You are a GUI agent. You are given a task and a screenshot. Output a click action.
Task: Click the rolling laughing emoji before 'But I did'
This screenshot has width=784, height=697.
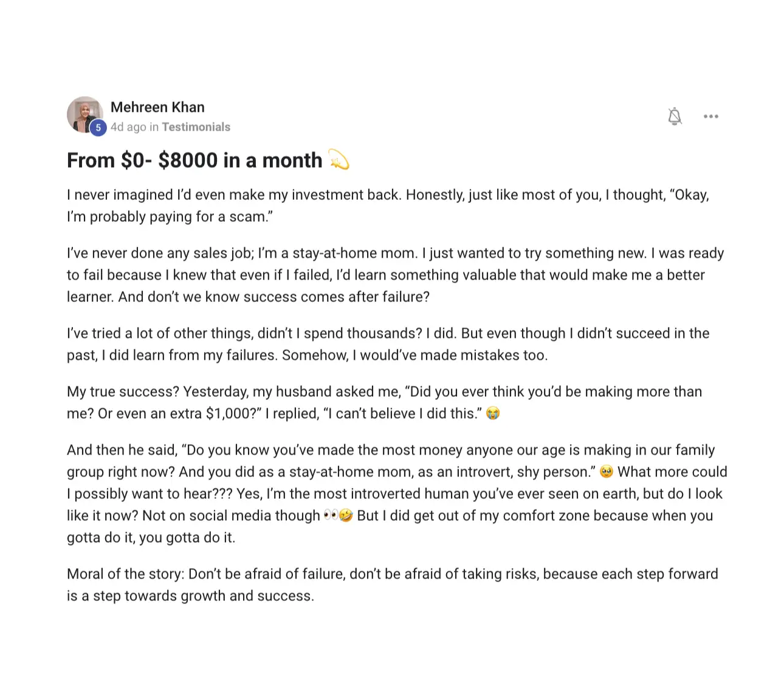(x=346, y=516)
